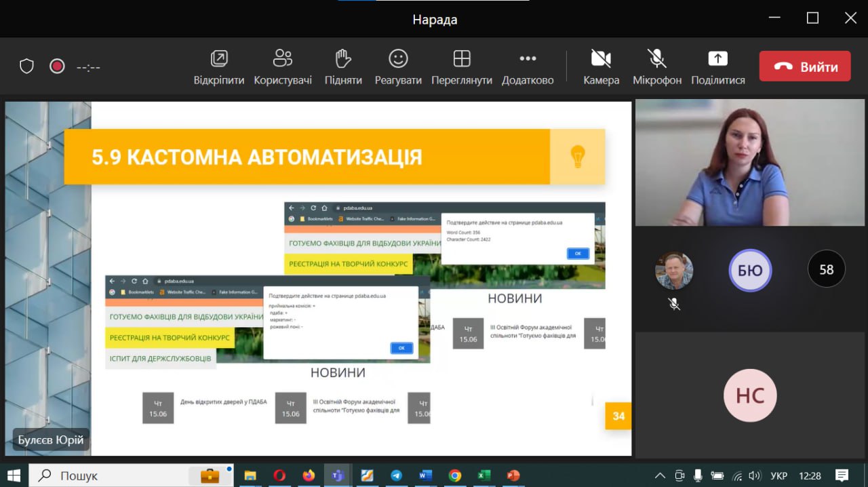
Task: Toggle the red recording indicator
Action: coord(57,66)
